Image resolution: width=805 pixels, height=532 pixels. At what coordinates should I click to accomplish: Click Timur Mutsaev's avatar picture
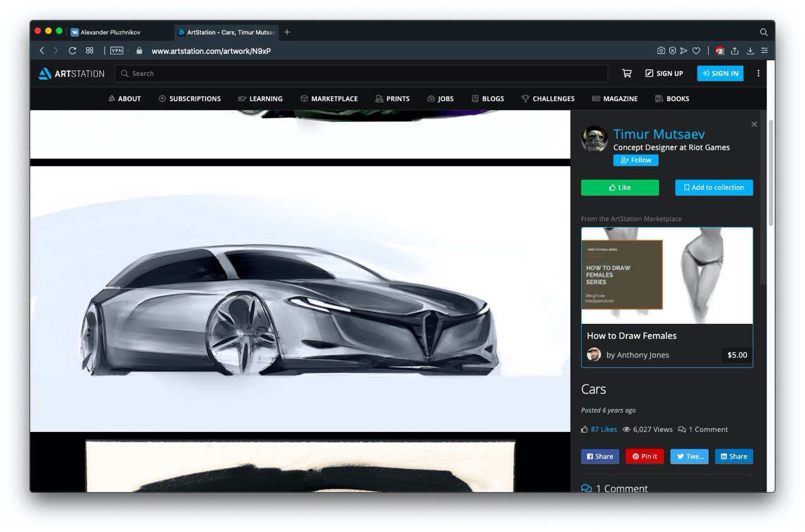(594, 139)
